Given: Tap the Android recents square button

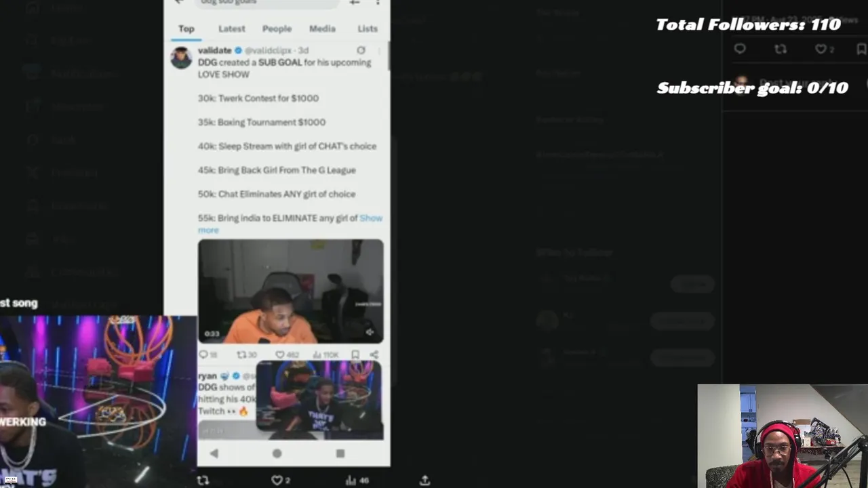Looking at the screenshot, I should (x=340, y=453).
